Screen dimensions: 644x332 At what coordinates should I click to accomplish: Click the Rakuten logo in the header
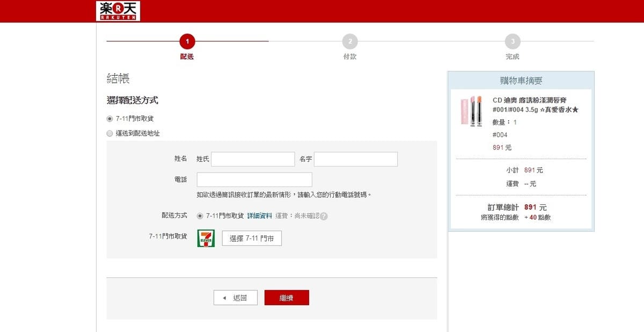(x=118, y=11)
